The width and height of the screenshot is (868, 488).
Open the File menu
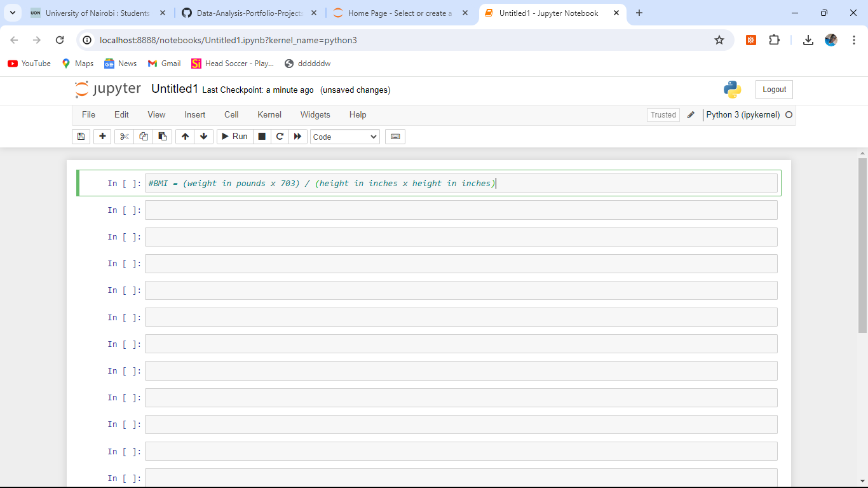pos(88,115)
